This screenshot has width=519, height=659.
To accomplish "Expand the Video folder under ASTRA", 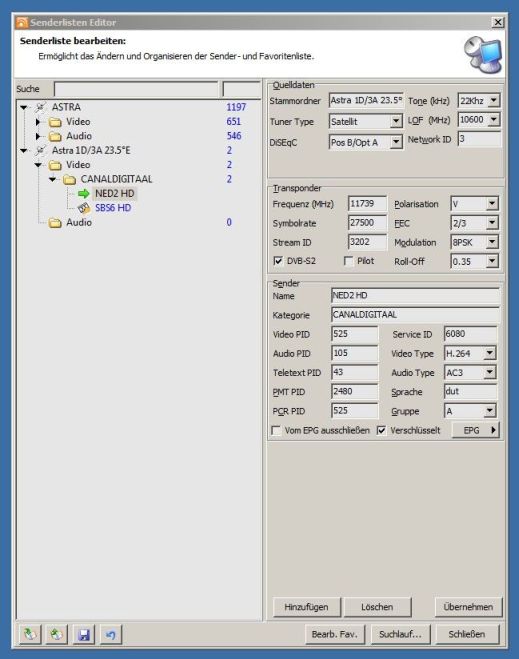I will [38, 122].
